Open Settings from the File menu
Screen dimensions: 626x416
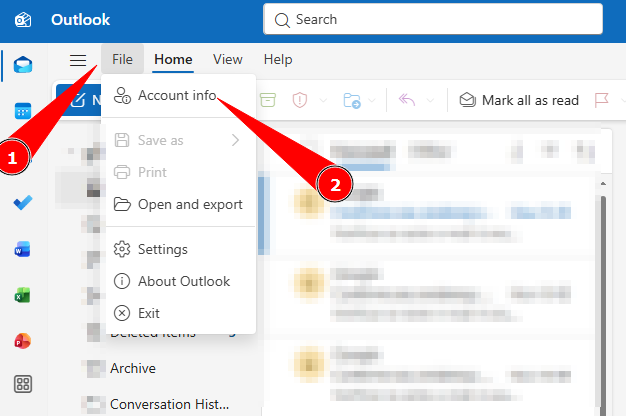(180, 249)
